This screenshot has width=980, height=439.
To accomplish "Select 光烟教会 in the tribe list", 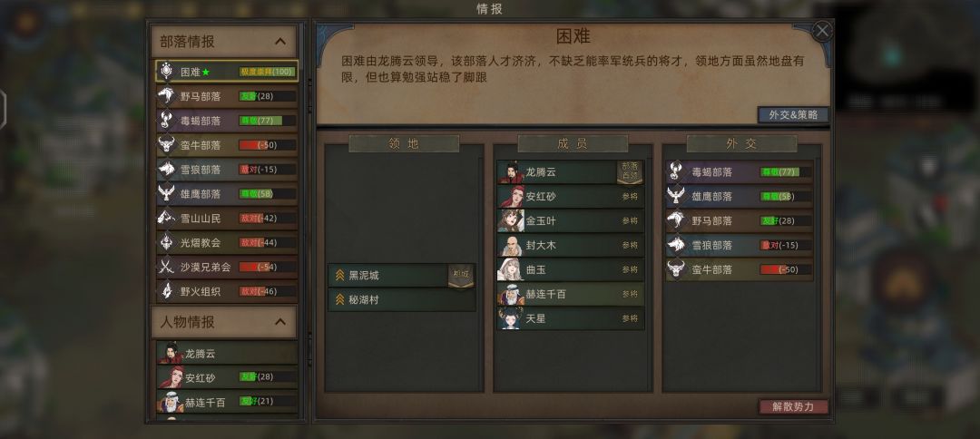I will [227, 242].
